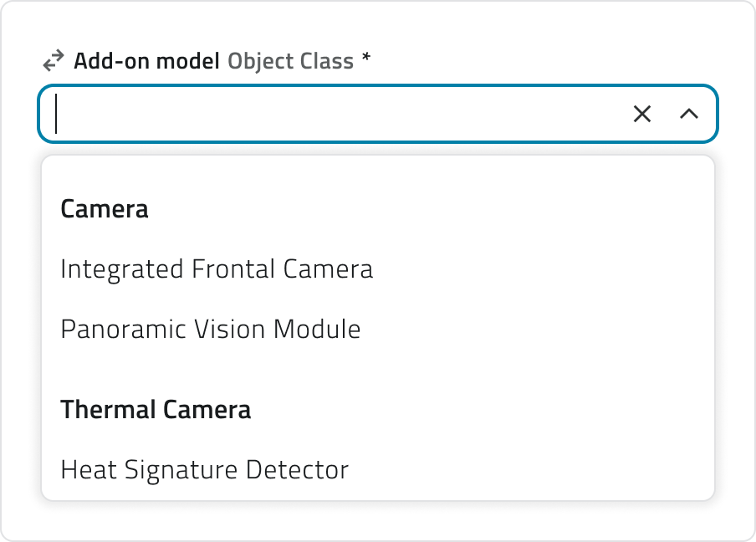Pick Heat Signature Detector
Image resolution: width=756 pixels, height=542 pixels.
(x=203, y=469)
